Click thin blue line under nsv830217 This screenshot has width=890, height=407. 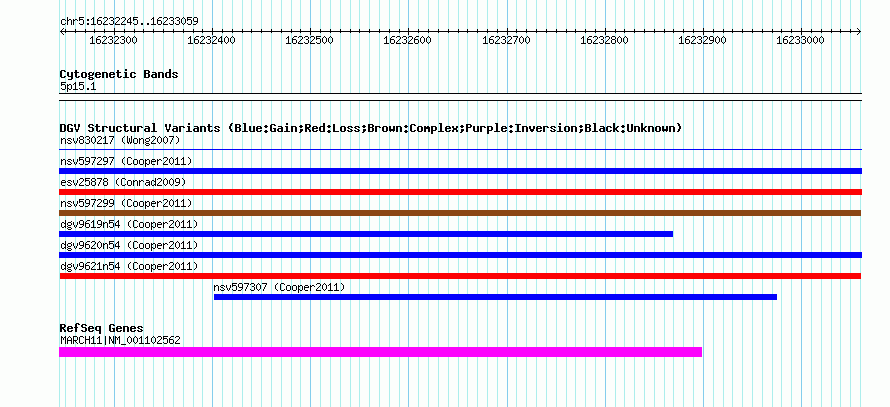460,150
